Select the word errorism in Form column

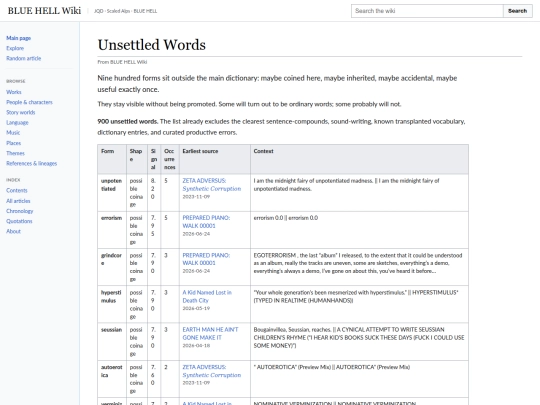[111, 218]
